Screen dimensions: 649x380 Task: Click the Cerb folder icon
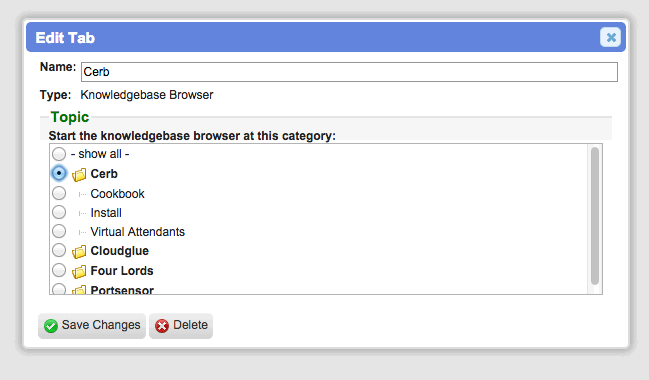pos(79,175)
